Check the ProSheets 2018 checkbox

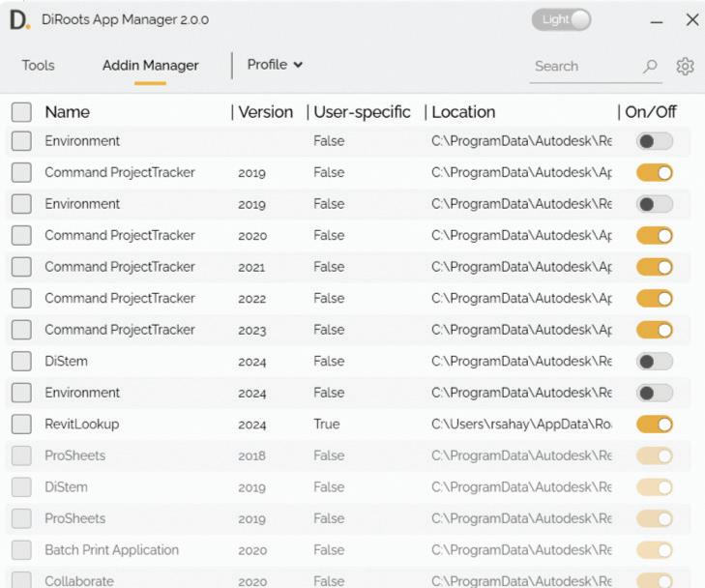click(x=21, y=456)
